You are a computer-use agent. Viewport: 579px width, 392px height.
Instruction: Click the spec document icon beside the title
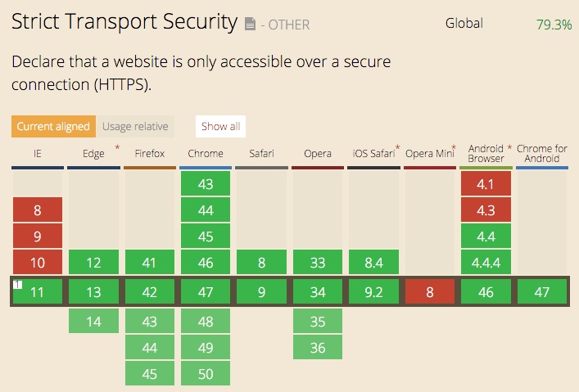(250, 25)
